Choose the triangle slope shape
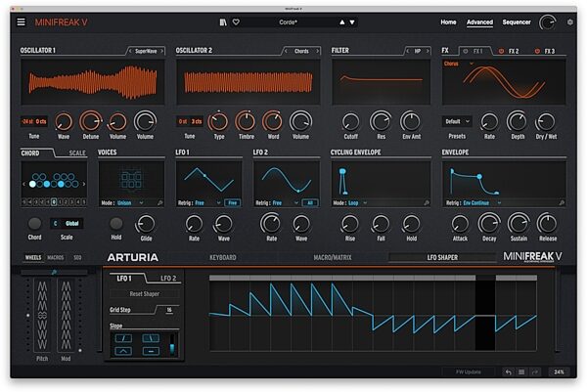 123,351
